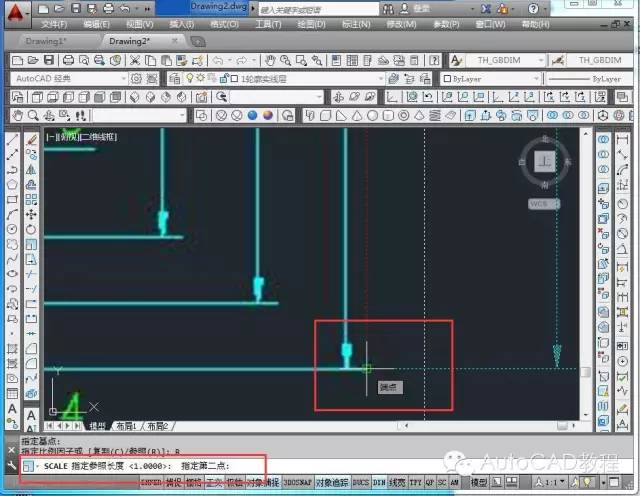The height and width of the screenshot is (496, 640).
Task: Click the 上 top face of ViewCube
Action: point(545,161)
